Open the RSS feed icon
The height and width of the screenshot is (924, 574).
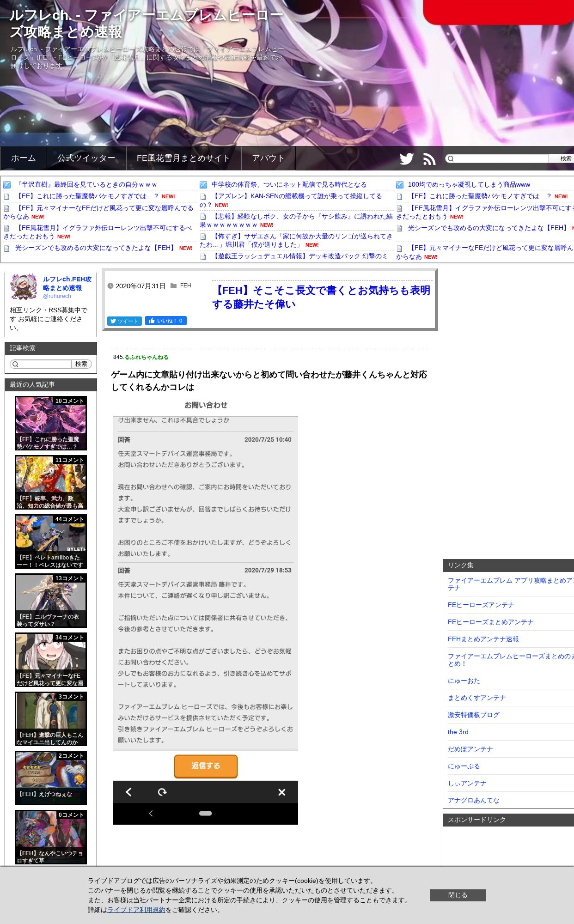click(429, 158)
